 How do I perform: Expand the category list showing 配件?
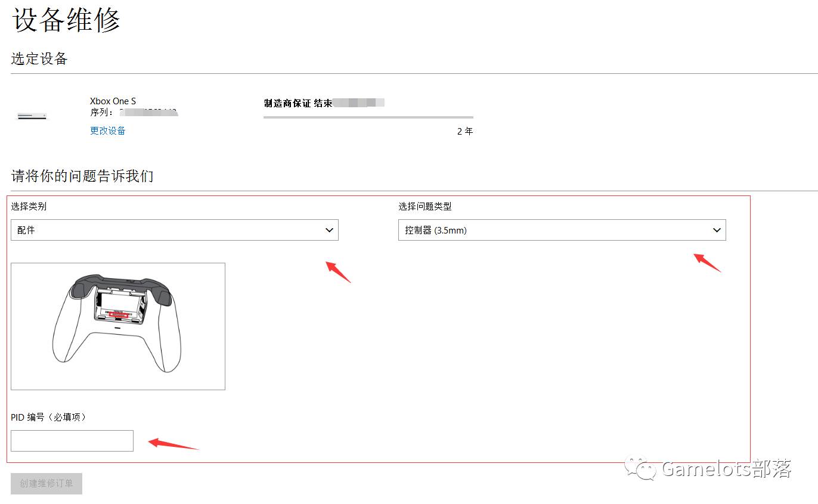[x=329, y=230]
